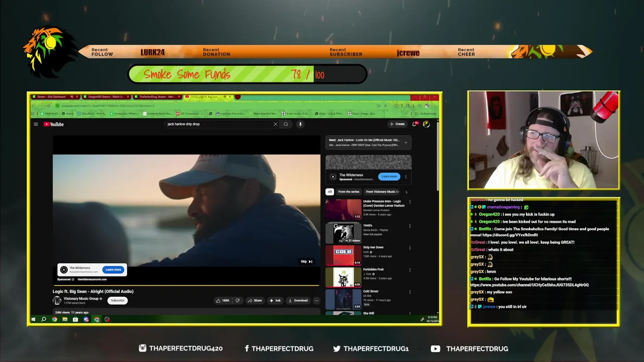This screenshot has width=644, height=362.
Task: Click the taskbar clock showing 9:18 PM
Action: (x=432, y=319)
